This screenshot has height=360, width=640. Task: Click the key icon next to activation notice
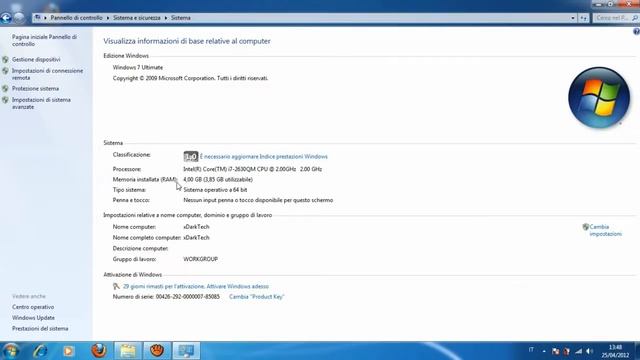(x=116, y=287)
